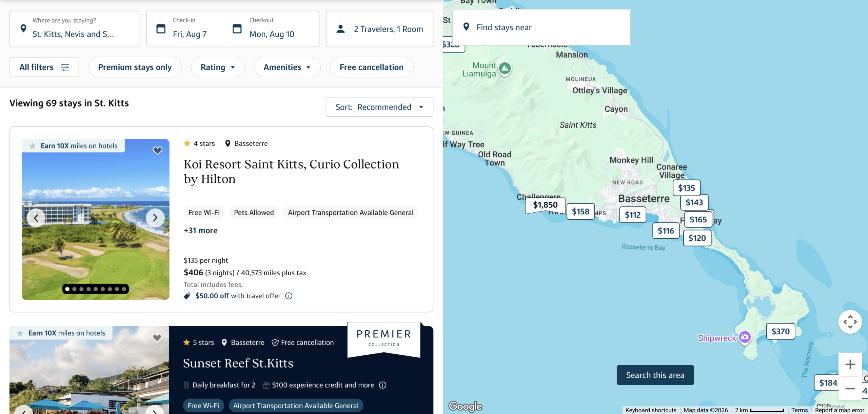Open the Rating dropdown
868x414 pixels.
click(218, 67)
